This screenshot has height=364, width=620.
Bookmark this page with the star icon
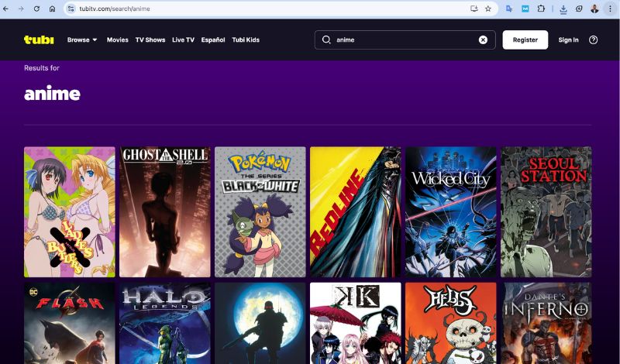pos(488,9)
